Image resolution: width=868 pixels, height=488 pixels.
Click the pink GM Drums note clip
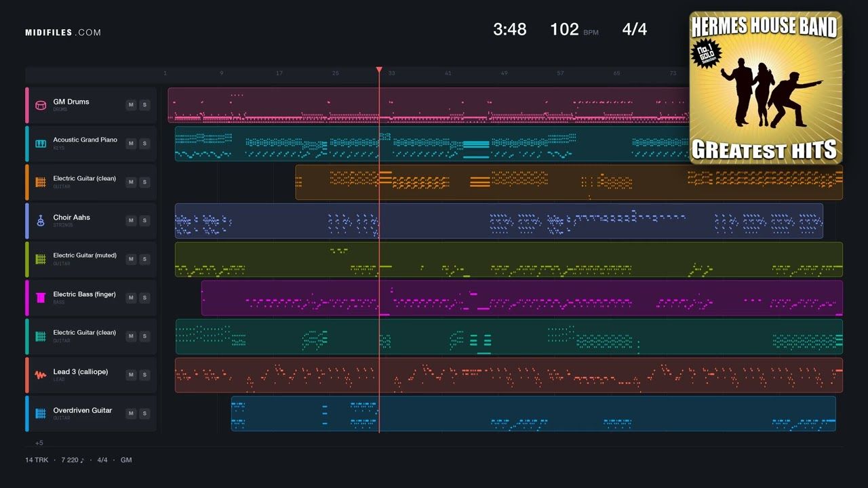click(x=428, y=105)
